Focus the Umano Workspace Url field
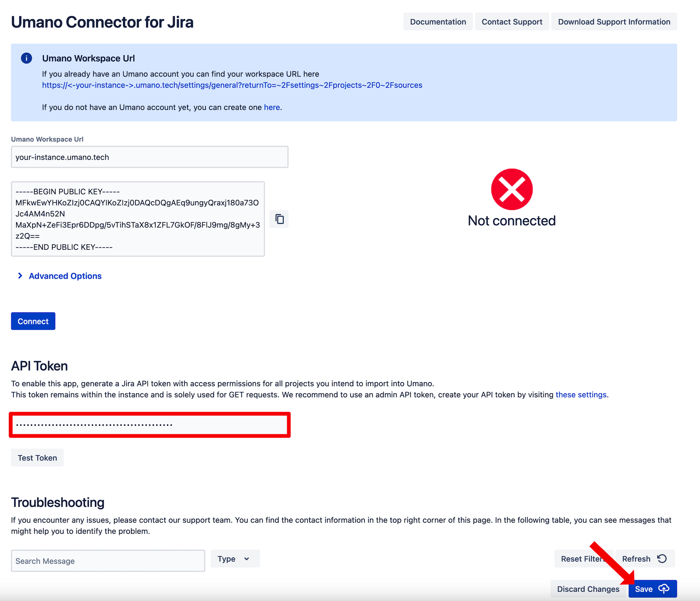The width and height of the screenshot is (700, 601). tap(150, 157)
